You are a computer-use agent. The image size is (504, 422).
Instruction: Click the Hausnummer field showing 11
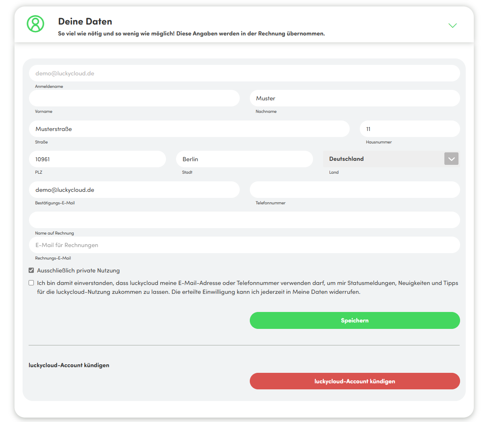[409, 129]
